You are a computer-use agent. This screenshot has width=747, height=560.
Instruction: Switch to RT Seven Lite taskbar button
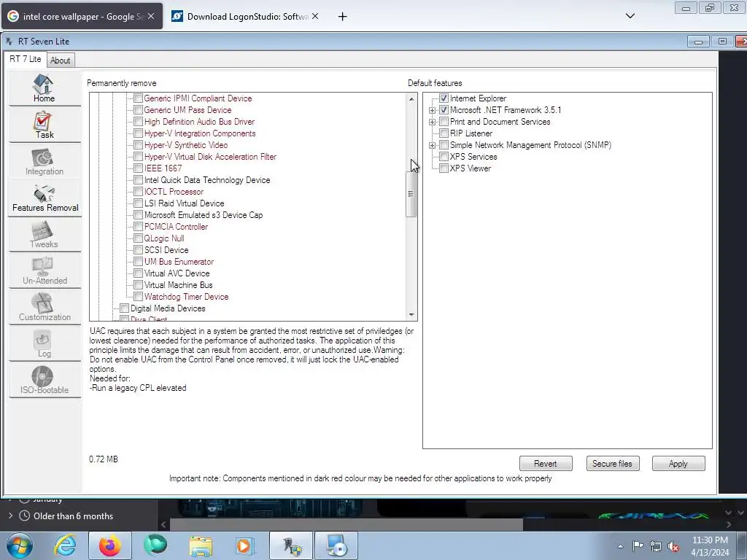point(291,545)
